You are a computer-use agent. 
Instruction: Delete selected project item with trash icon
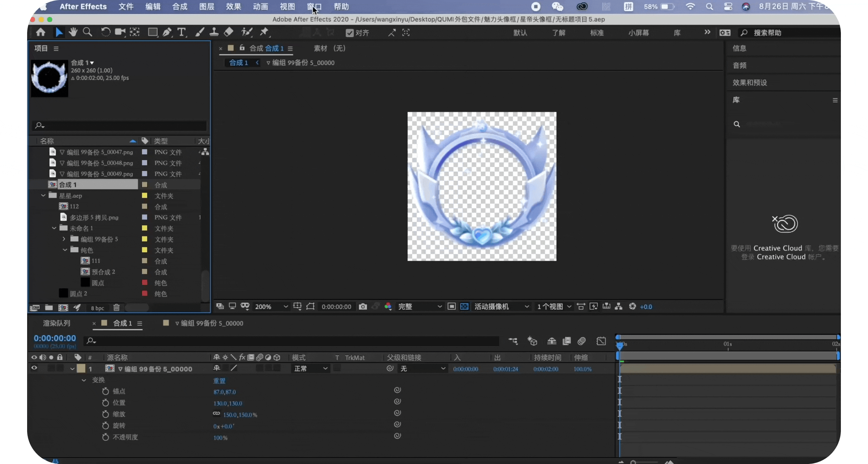(x=116, y=308)
